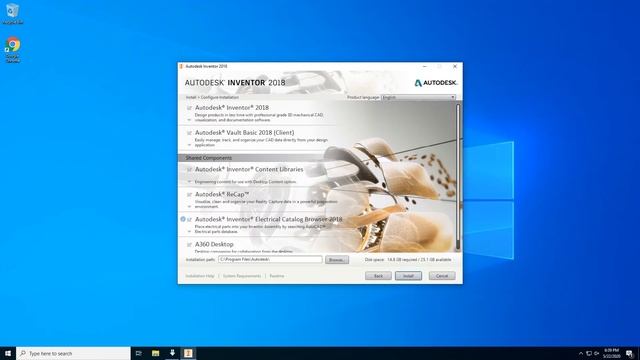The height and width of the screenshot is (360, 640).
Task: Expand options under Inventor Content Libraries
Action: click(189, 182)
